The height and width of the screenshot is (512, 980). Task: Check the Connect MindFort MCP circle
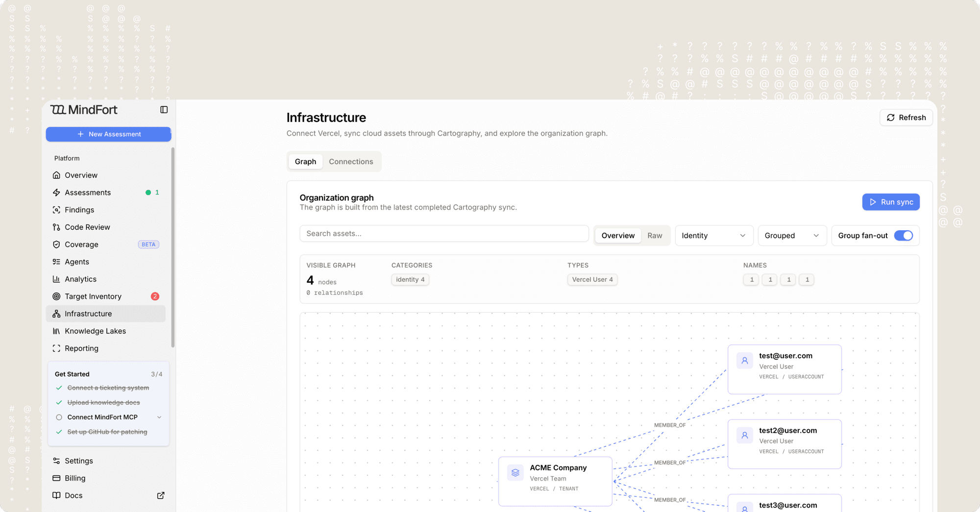coord(59,417)
